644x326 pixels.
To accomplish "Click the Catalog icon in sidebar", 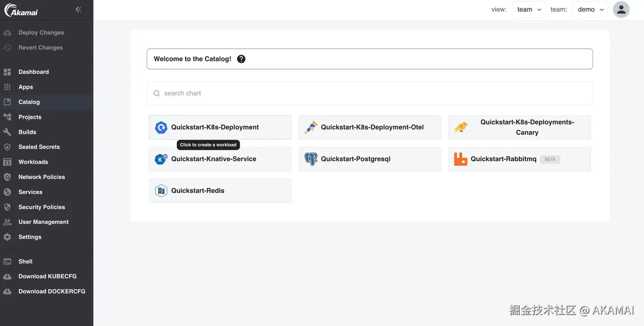I will pyautogui.click(x=7, y=102).
